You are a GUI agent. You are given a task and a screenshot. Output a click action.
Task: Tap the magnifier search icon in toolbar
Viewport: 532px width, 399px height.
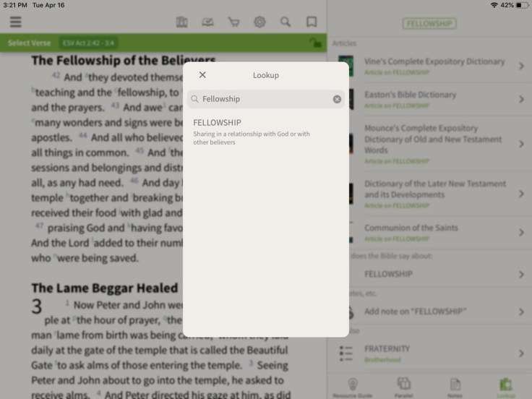(286, 22)
